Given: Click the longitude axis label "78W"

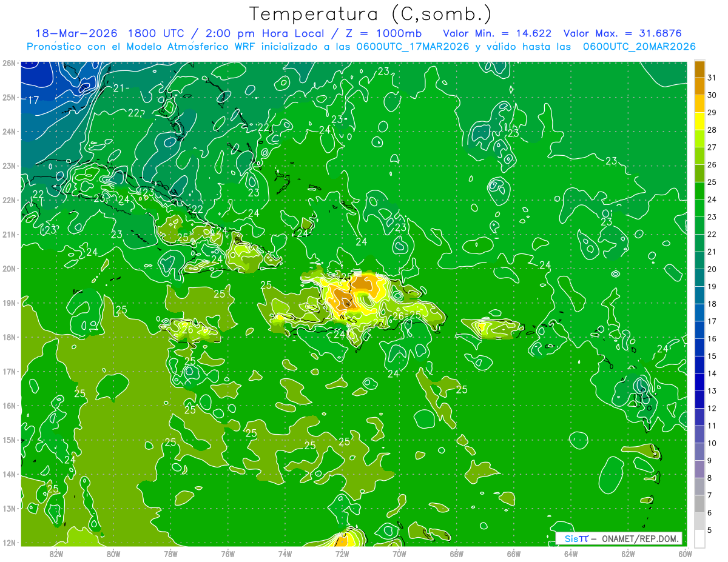Looking at the screenshot, I should click(x=170, y=554).
